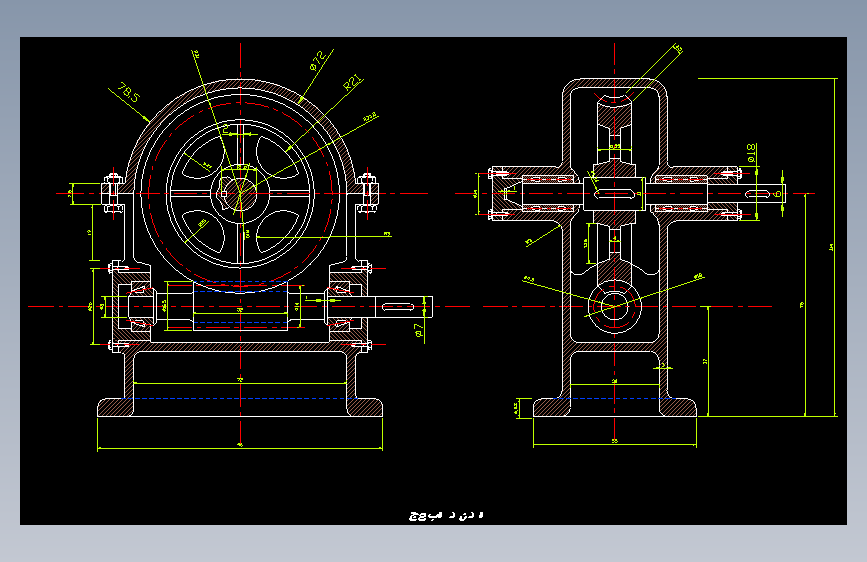867x562 pixels.
Task: Select the dimension value 2 above wheel spoke
Action: 226,128
